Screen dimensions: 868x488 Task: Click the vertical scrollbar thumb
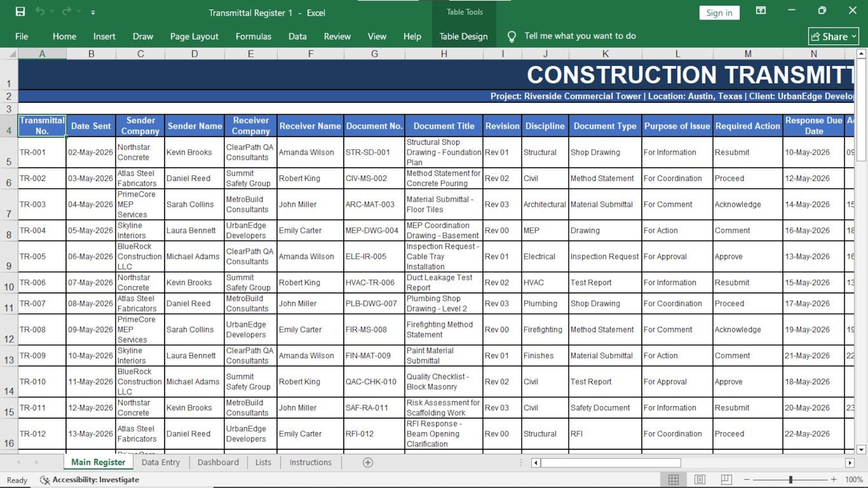(x=861, y=109)
